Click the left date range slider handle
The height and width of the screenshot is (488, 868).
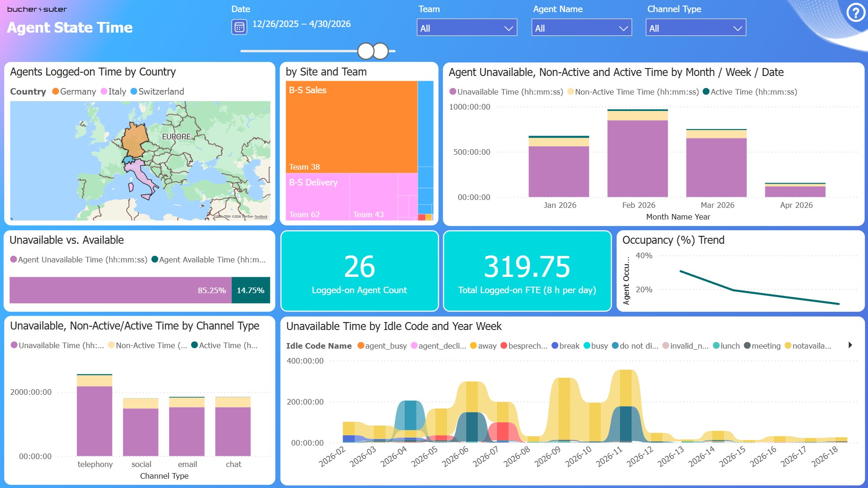coord(366,51)
